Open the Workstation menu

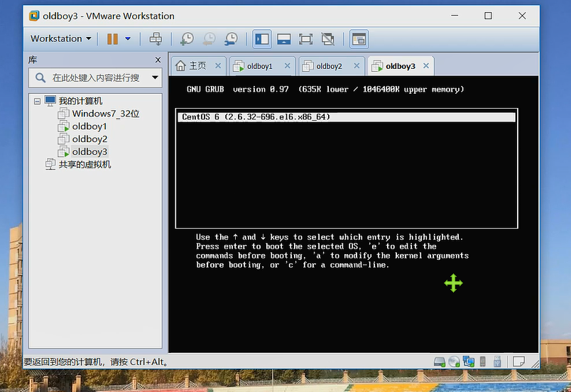61,38
